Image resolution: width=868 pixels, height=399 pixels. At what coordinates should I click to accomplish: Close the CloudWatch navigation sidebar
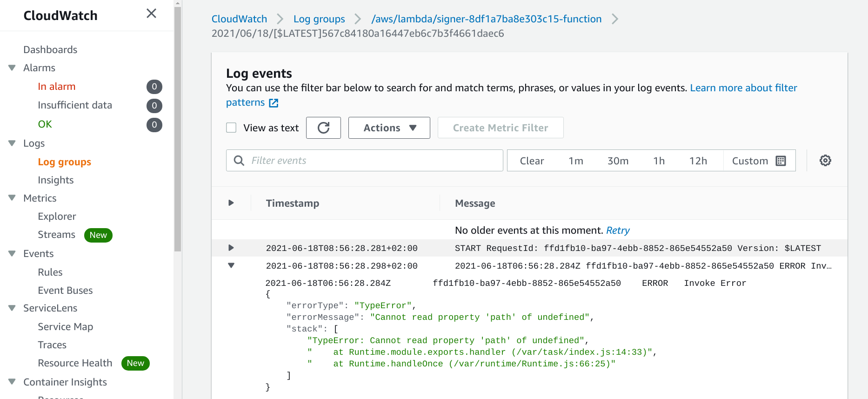click(x=151, y=14)
